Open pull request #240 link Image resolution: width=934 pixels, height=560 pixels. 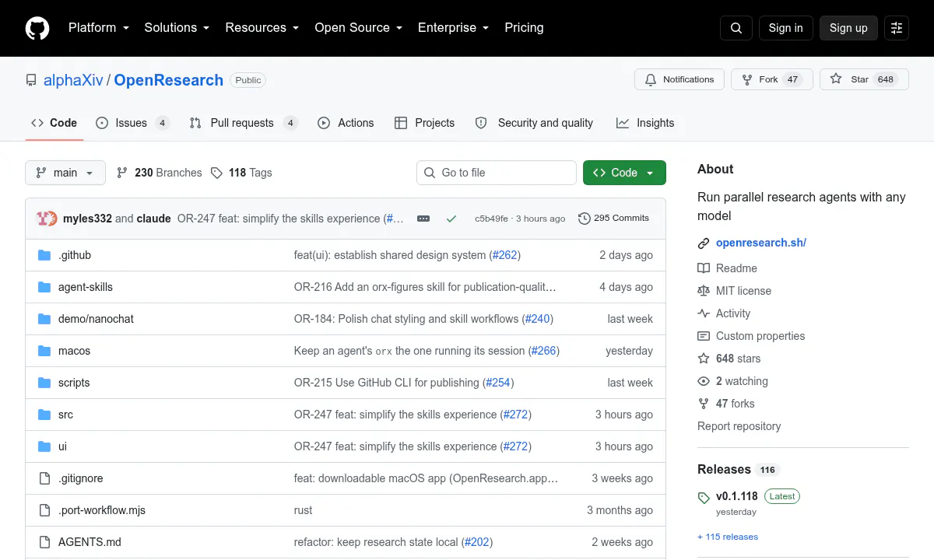[538, 319]
